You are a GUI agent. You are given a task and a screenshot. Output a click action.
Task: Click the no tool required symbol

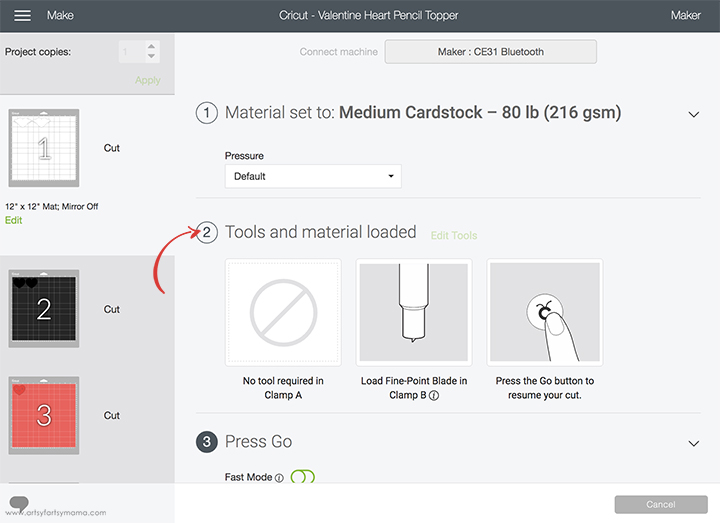point(283,312)
